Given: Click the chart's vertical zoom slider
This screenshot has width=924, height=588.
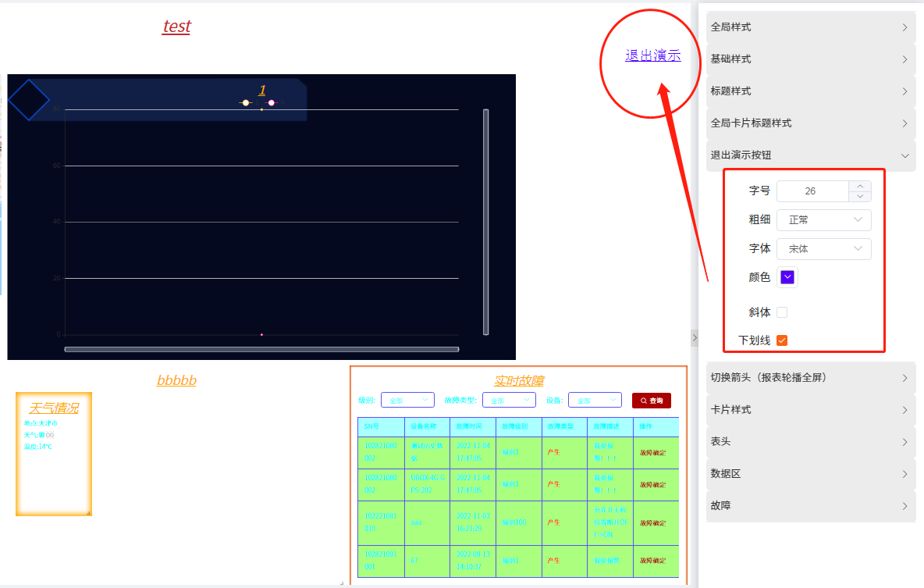Looking at the screenshot, I should tap(486, 222).
